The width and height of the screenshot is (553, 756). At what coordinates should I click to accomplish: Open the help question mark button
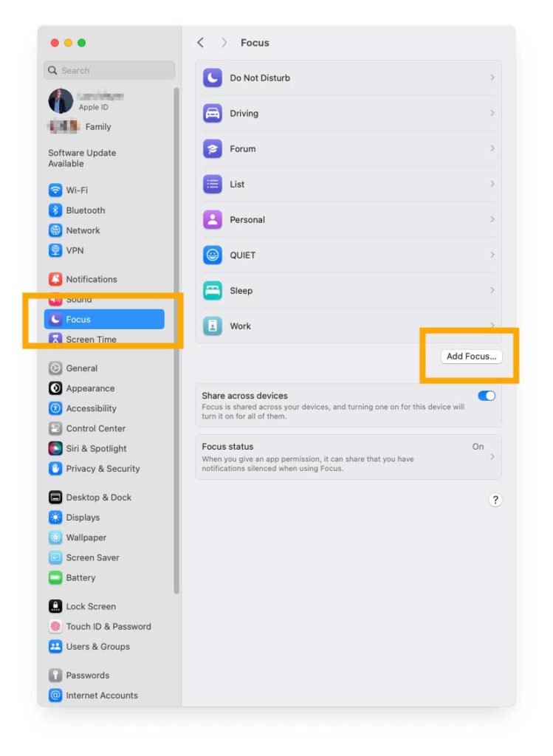pyautogui.click(x=495, y=500)
